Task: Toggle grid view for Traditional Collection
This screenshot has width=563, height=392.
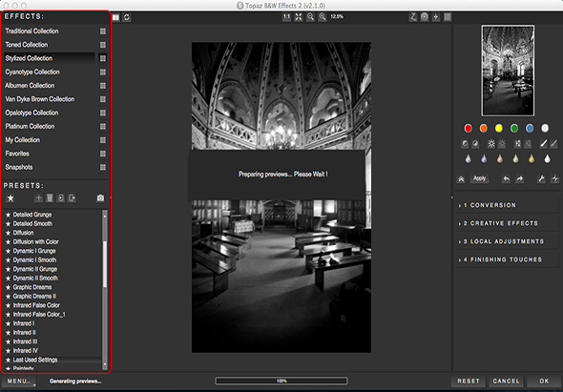Action: (x=103, y=31)
